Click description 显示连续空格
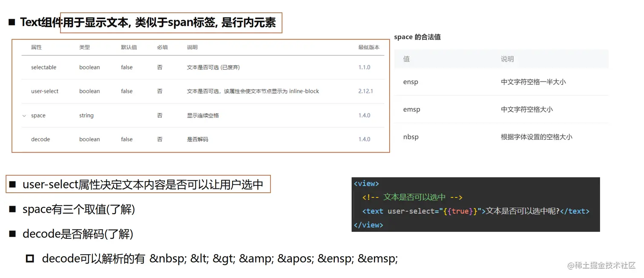Screen dimensions: 644x278 point(203,116)
